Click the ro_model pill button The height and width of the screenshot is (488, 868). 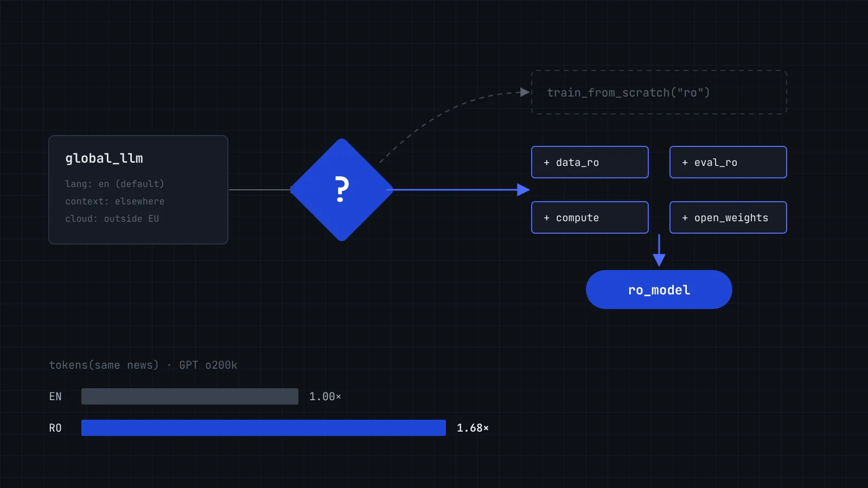click(x=659, y=290)
